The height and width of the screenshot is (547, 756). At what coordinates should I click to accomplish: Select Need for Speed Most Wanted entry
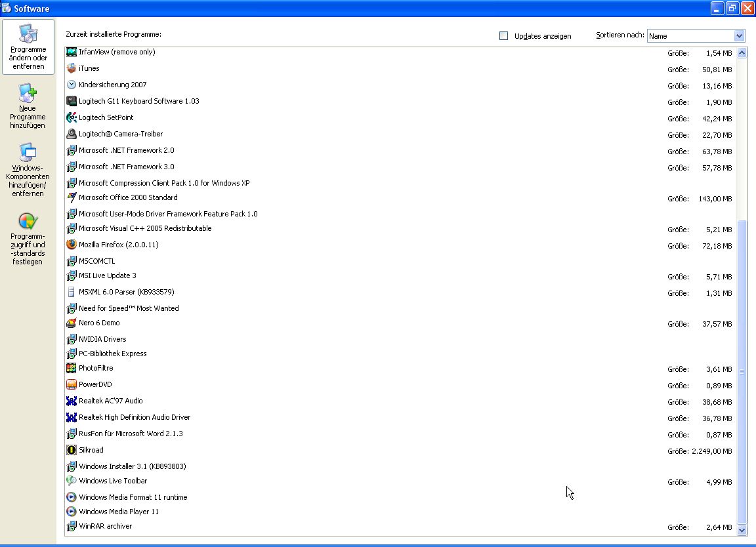point(129,308)
